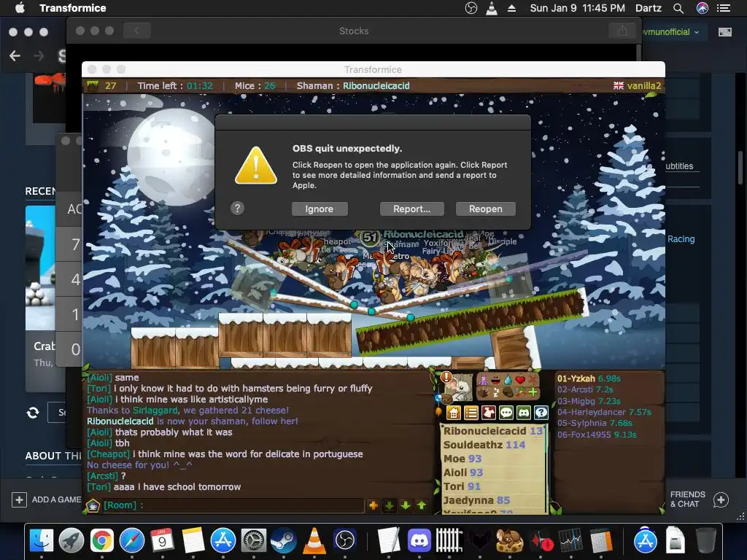The image size is (747, 560).
Task: Click 01-Yzkah 6.98s ranking entry
Action: [589, 378]
